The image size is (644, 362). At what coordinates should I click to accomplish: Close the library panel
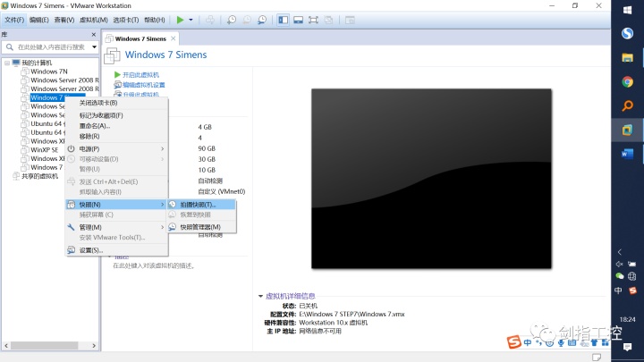pyautogui.click(x=94, y=35)
